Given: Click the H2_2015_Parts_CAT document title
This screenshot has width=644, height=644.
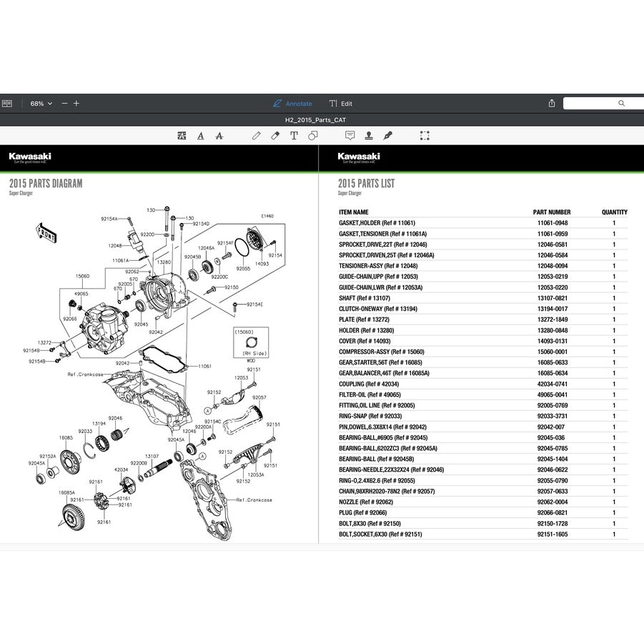Looking at the screenshot, I should [x=314, y=119].
